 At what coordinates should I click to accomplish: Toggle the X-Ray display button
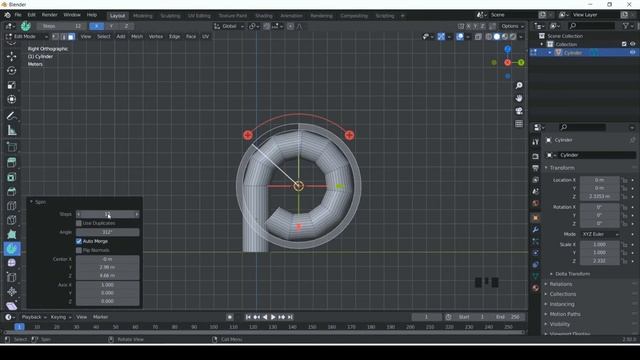[x=478, y=37]
